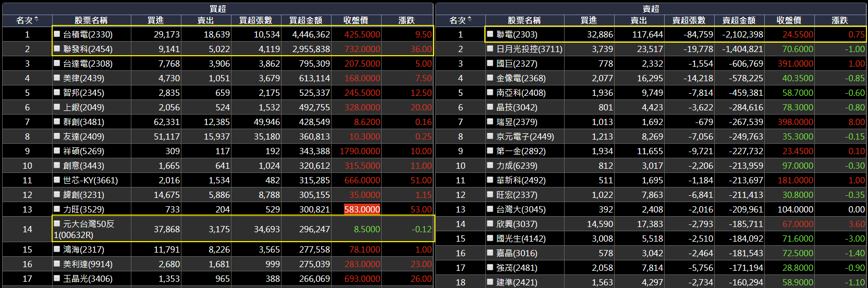Click stock name 旺宏(2337)
Screen dimensions: 868x288
point(517,195)
